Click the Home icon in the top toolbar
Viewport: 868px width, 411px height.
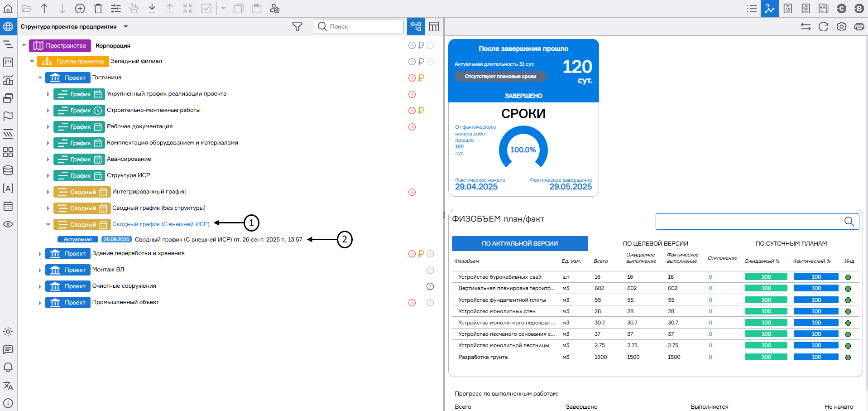click(8, 9)
